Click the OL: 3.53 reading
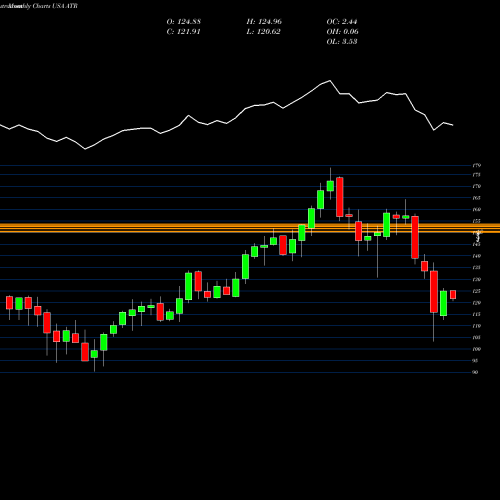Screen dimensions: 500x500 pyautogui.click(x=342, y=42)
